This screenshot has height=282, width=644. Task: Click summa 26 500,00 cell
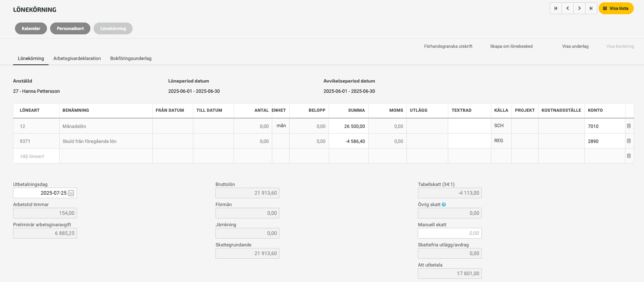pos(348,126)
